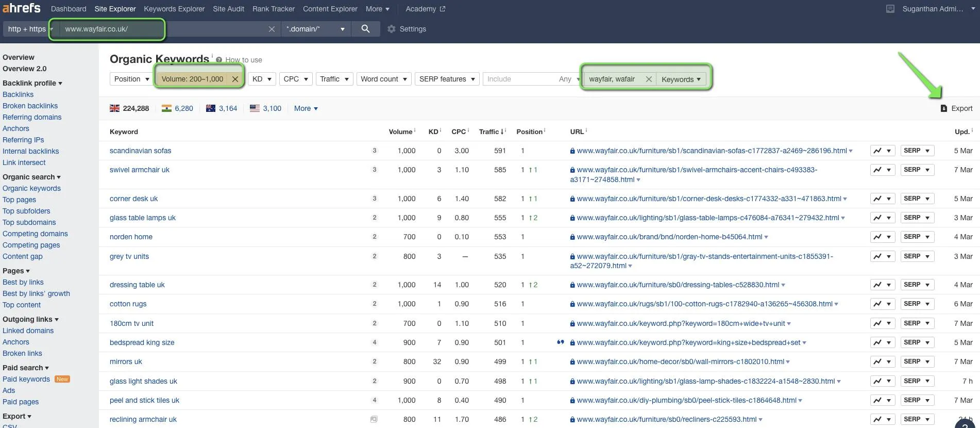Image resolution: width=980 pixels, height=428 pixels.
Task: Open history chart for cotton rugs
Action: tap(882, 304)
